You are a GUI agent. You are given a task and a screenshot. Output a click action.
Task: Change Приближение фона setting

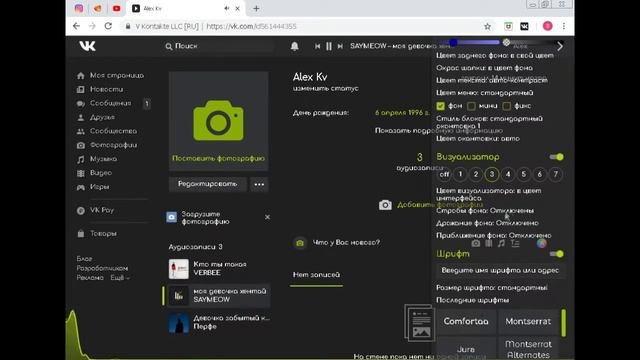click(x=493, y=236)
